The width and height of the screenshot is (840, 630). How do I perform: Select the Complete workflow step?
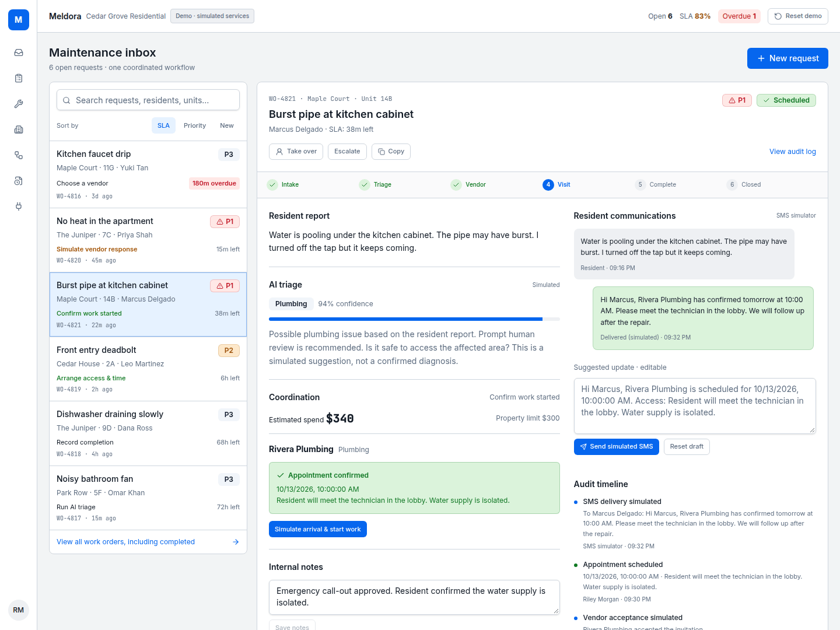[x=656, y=184]
